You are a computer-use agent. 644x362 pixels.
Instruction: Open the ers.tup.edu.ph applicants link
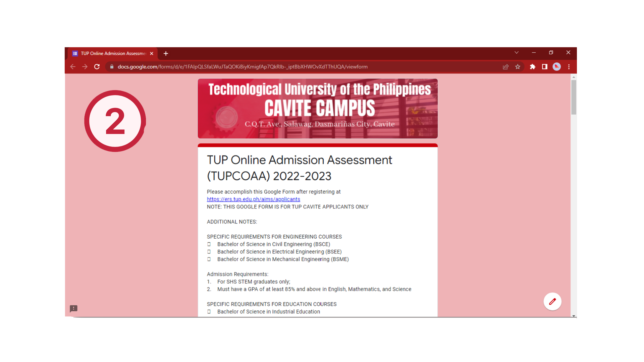253,199
